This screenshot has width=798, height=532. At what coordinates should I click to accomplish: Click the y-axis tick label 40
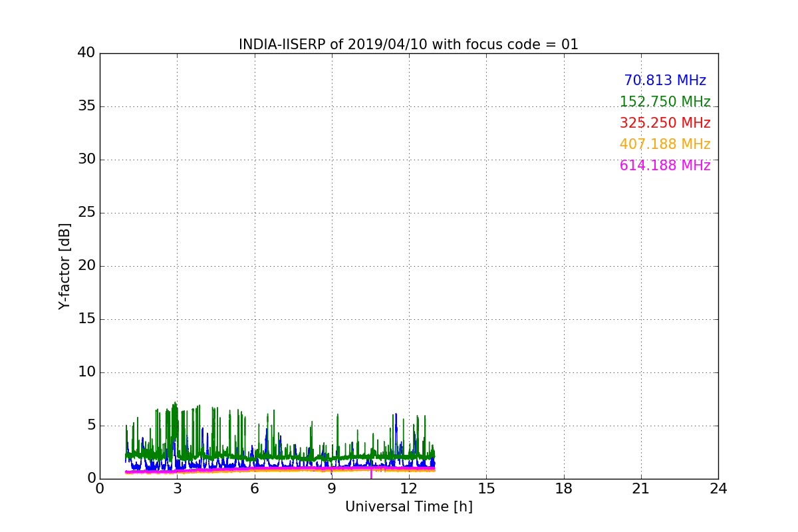click(86, 53)
